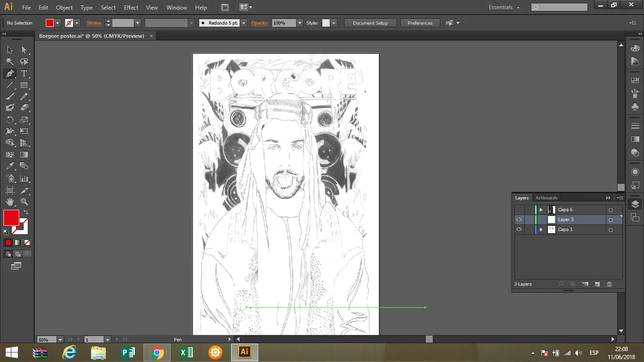Image resolution: width=644 pixels, height=362 pixels.
Task: Toggle visibility of Layer 3
Action: (519, 220)
